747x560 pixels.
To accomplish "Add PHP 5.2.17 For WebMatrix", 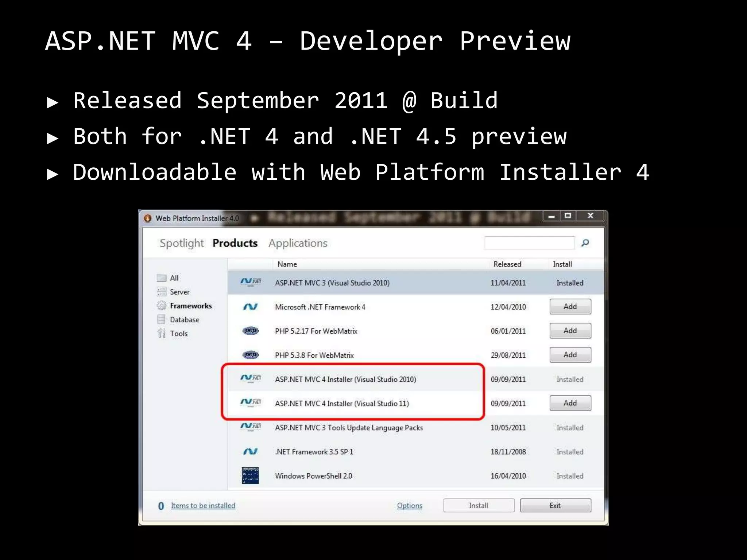I will pyautogui.click(x=570, y=331).
